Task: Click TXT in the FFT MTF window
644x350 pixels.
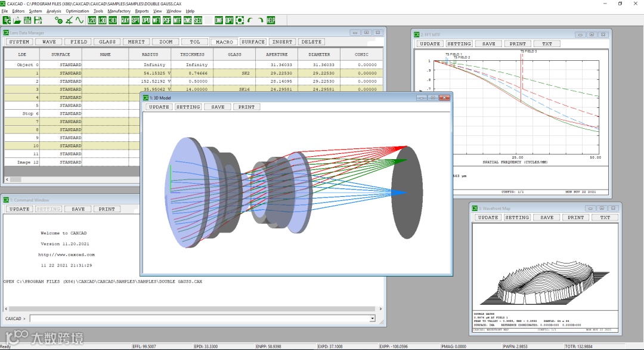Action: pos(547,44)
